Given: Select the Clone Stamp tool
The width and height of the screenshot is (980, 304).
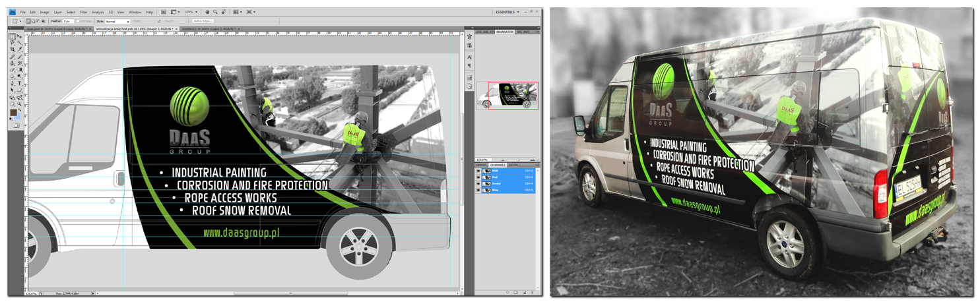Looking at the screenshot, I should (x=12, y=63).
